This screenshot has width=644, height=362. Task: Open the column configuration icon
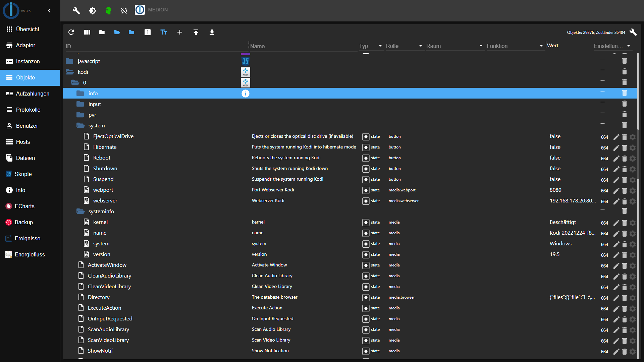point(87,32)
